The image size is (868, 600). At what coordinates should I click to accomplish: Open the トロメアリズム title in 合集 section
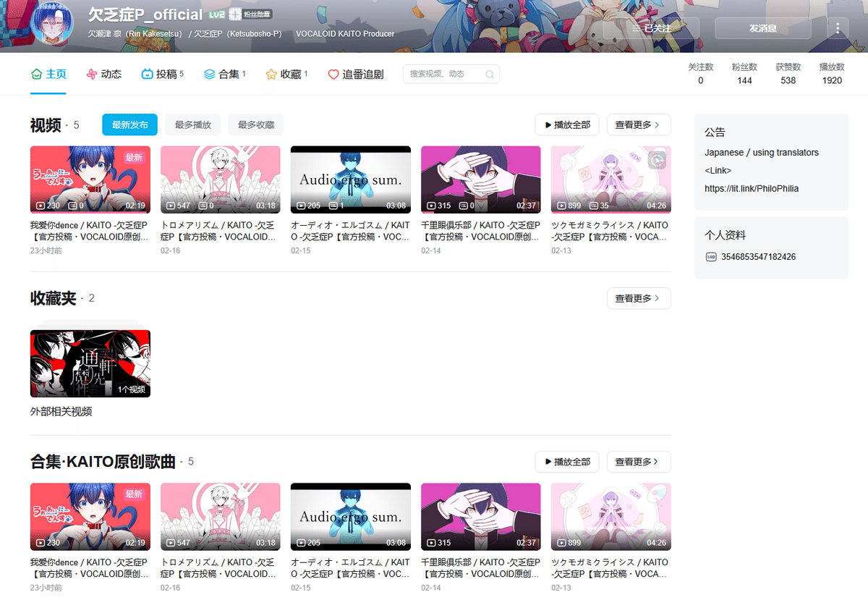[x=221, y=568]
